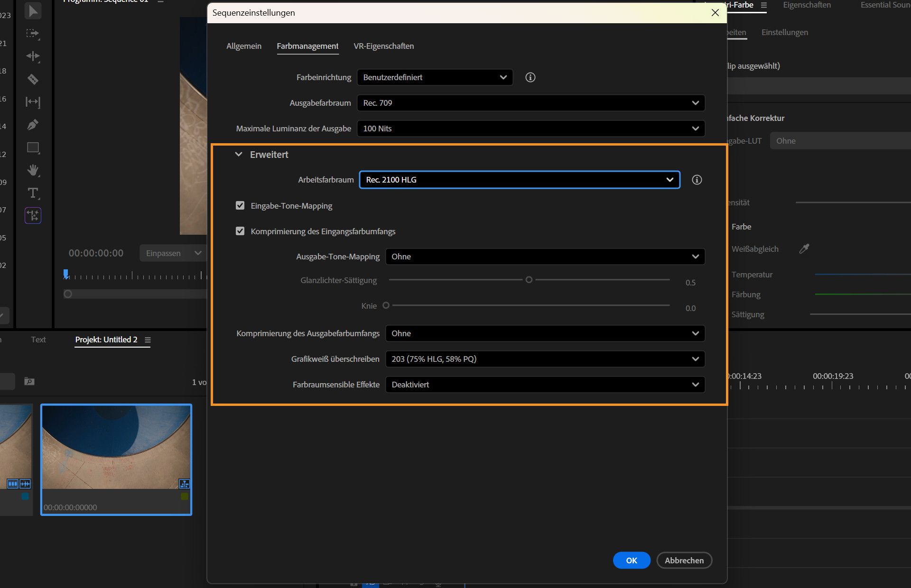
Task: Click the Weißabgleich eyedropper in Lumetri panel
Action: [805, 248]
